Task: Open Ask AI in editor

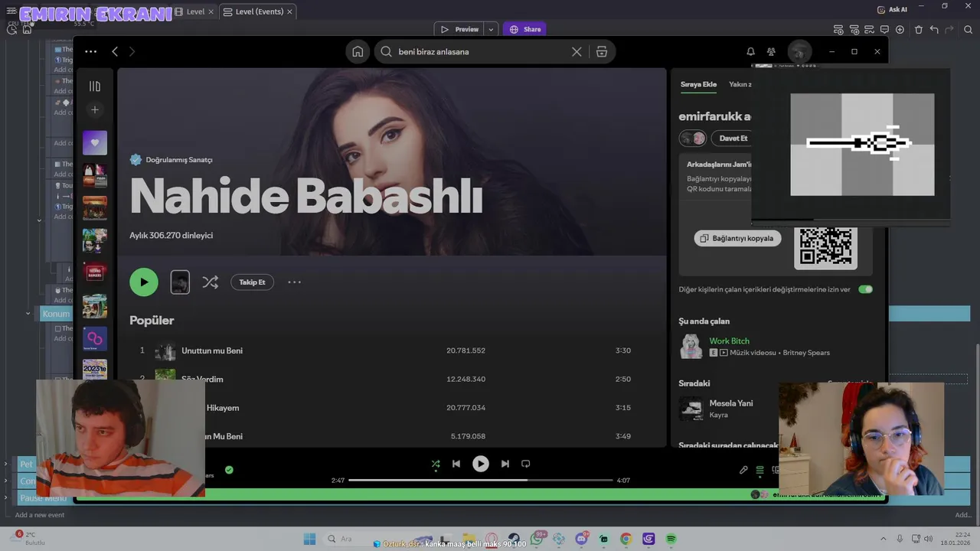Action: point(893,9)
